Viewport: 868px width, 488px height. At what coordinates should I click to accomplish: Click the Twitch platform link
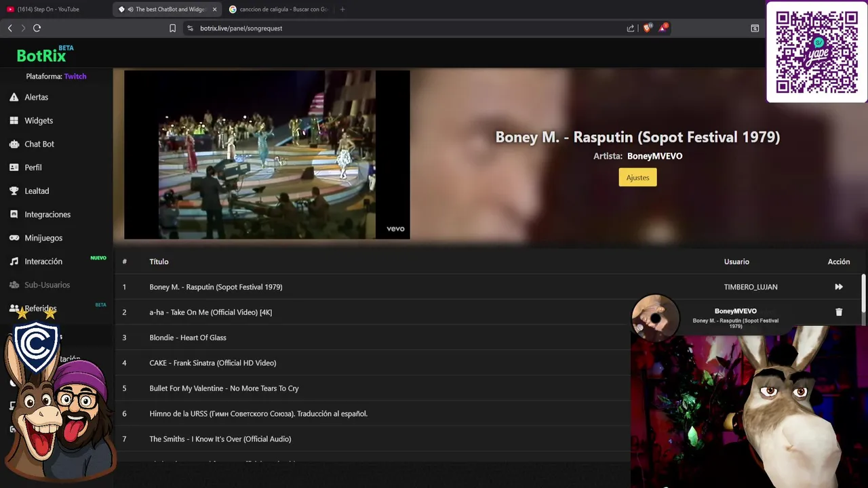[75, 77]
